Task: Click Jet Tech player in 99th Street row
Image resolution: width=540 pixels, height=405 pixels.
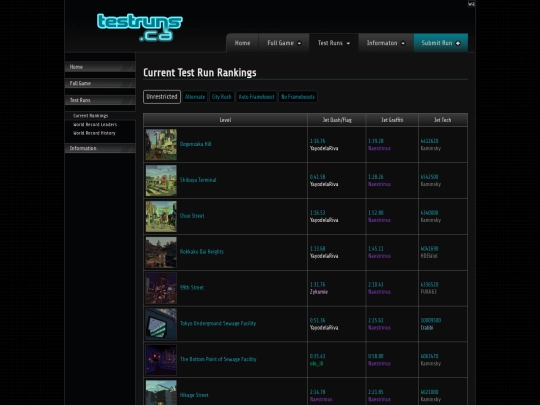Action: tap(429, 292)
